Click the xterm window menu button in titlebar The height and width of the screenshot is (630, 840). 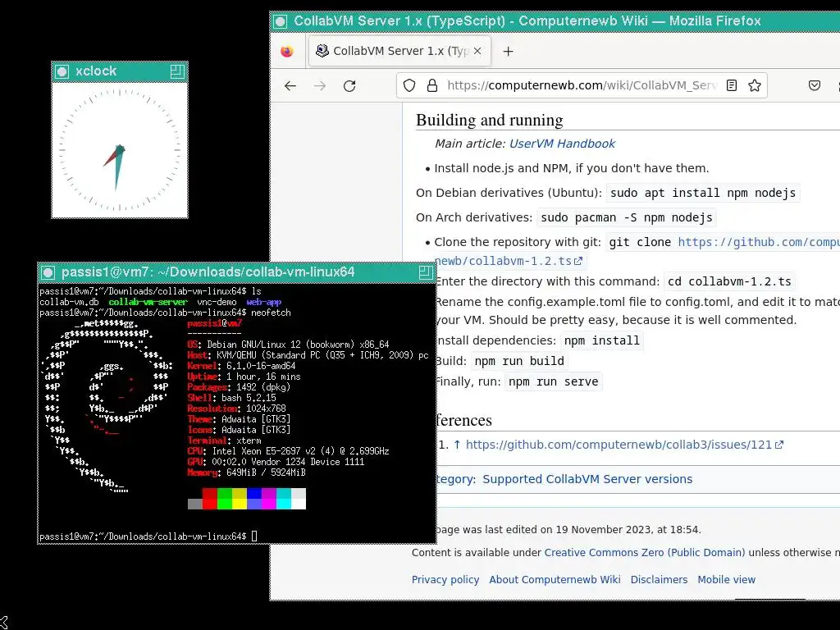point(48,272)
